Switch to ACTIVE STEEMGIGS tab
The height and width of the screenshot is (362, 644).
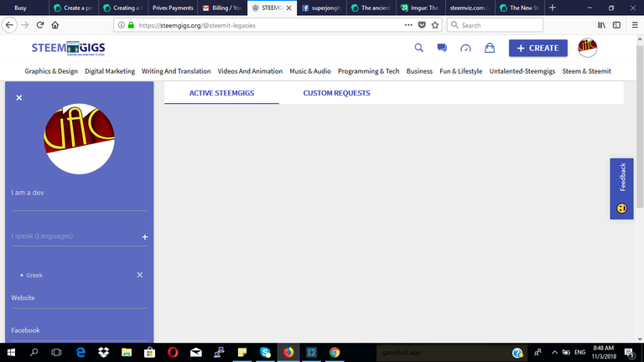[221, 93]
